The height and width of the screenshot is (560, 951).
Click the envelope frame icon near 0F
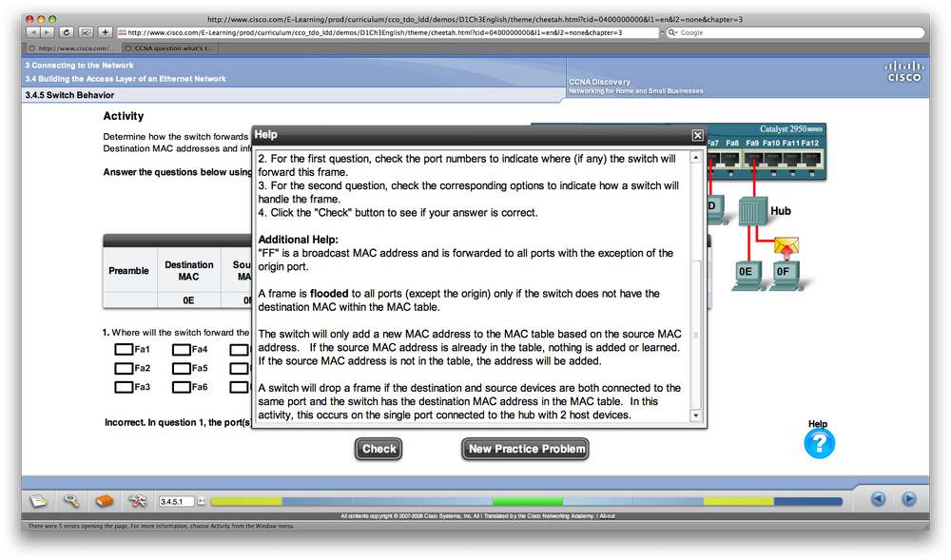click(x=786, y=246)
